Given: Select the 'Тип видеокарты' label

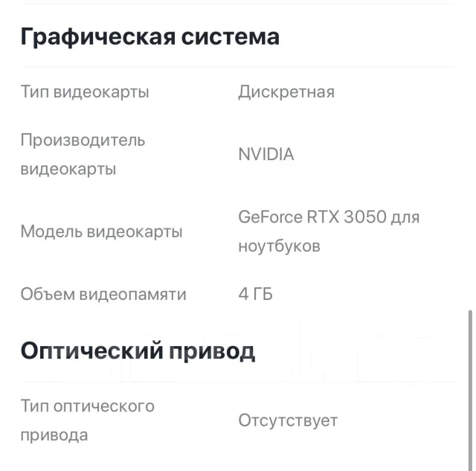Looking at the screenshot, I should (85, 92).
